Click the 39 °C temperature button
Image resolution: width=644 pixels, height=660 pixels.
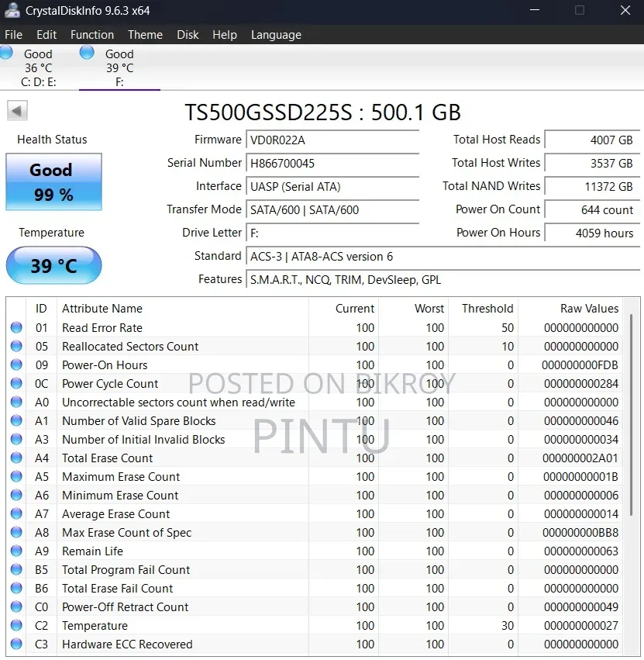tap(53, 265)
